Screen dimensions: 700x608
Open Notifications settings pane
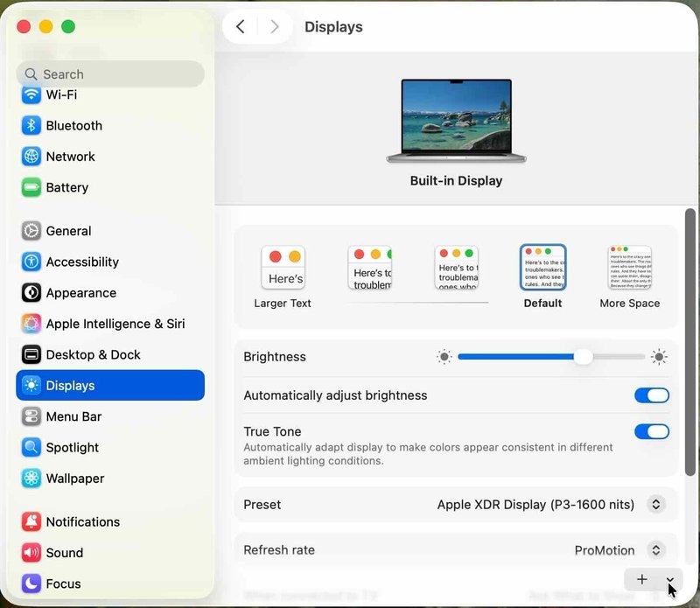110,521
